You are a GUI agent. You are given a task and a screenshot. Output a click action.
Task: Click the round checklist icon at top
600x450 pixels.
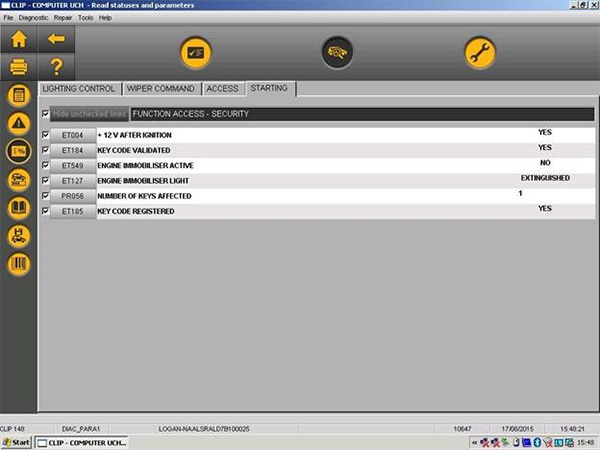(x=195, y=53)
